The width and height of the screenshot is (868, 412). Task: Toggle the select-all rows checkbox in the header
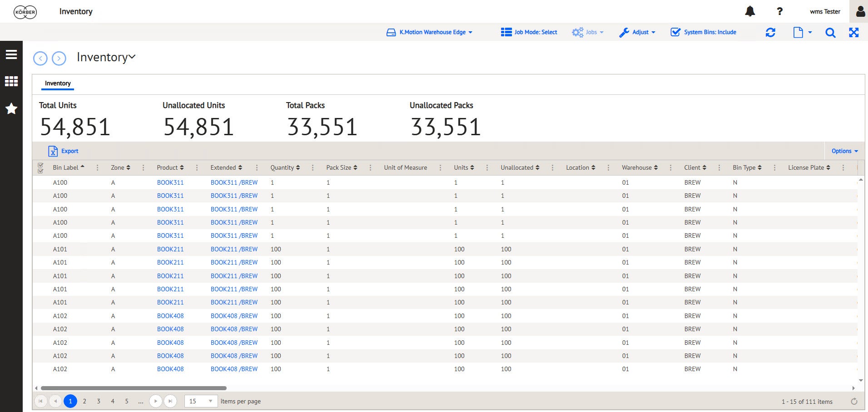point(40,168)
